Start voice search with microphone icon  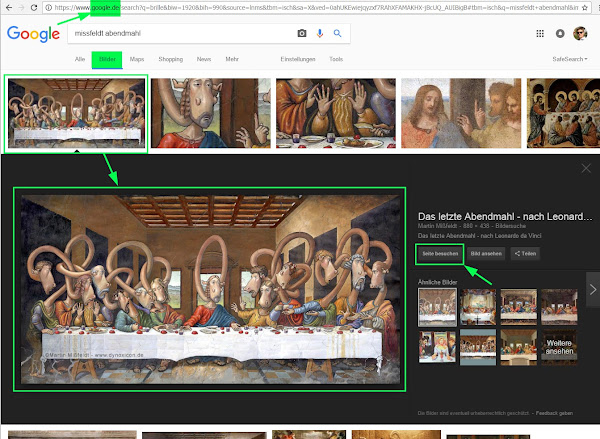[320, 33]
